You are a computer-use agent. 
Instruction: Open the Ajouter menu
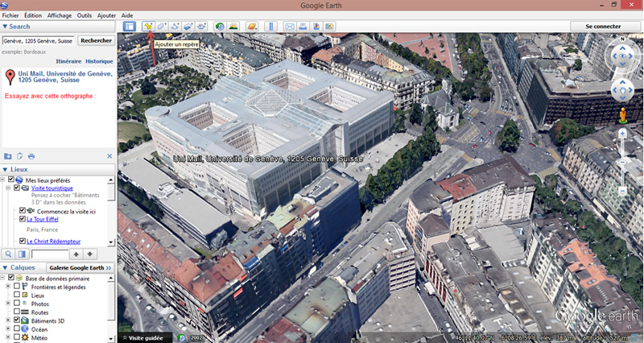tap(106, 15)
